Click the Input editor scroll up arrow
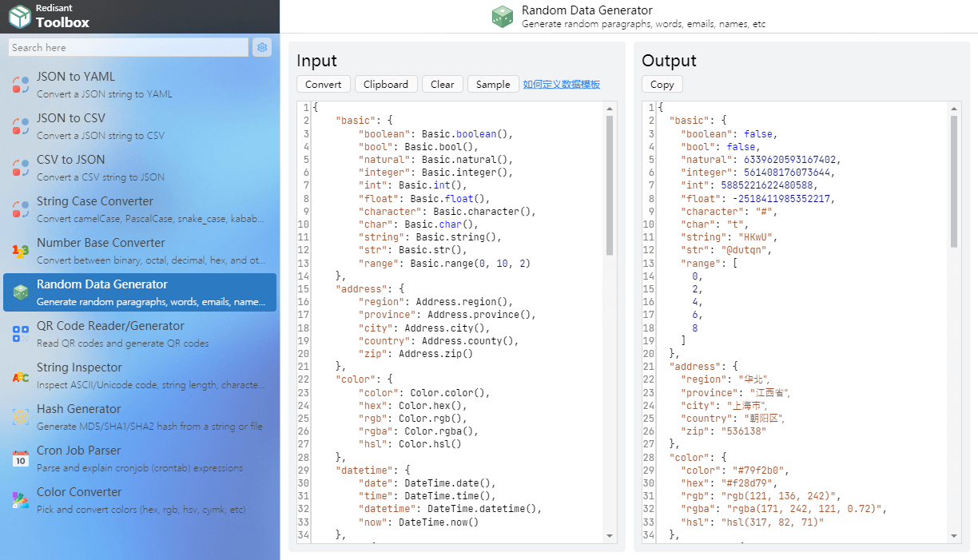 pyautogui.click(x=610, y=109)
